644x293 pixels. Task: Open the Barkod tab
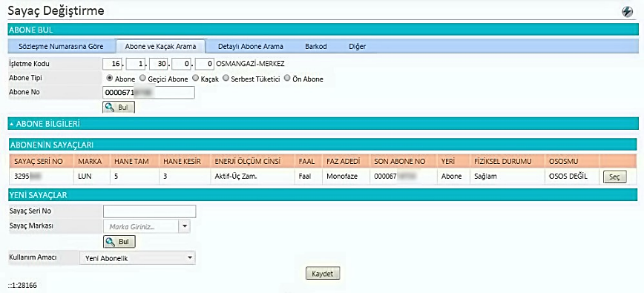(x=316, y=47)
